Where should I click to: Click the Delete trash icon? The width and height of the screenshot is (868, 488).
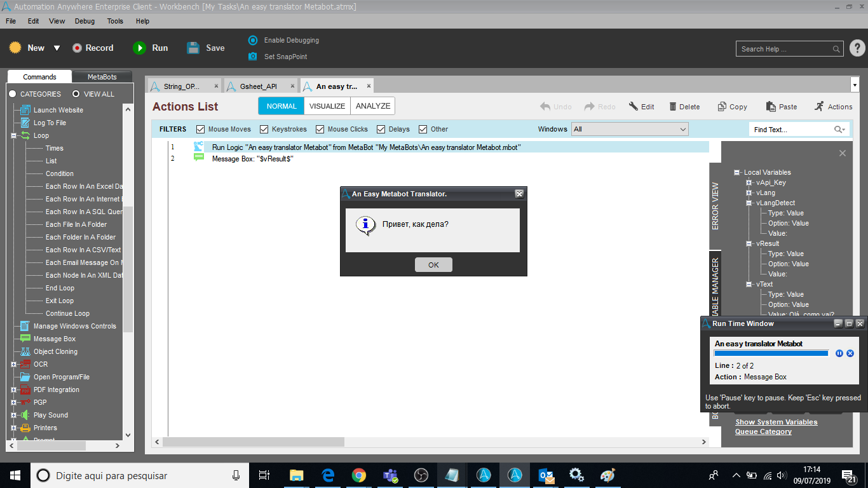[x=673, y=107]
